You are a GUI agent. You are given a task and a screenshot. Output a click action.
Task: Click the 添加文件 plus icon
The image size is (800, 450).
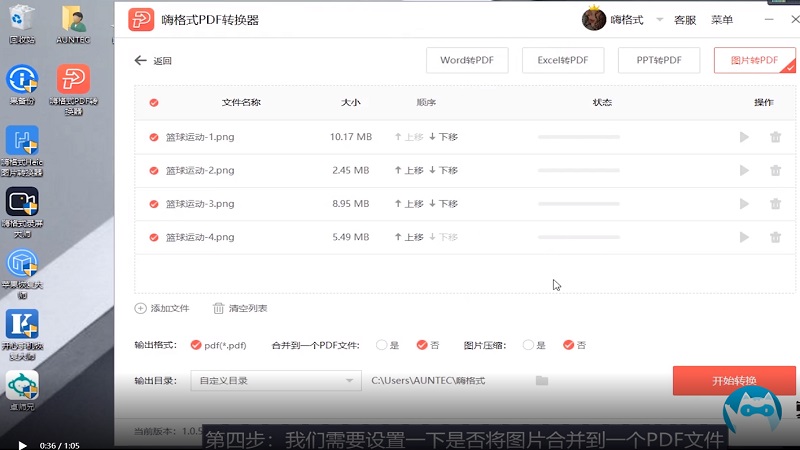141,308
